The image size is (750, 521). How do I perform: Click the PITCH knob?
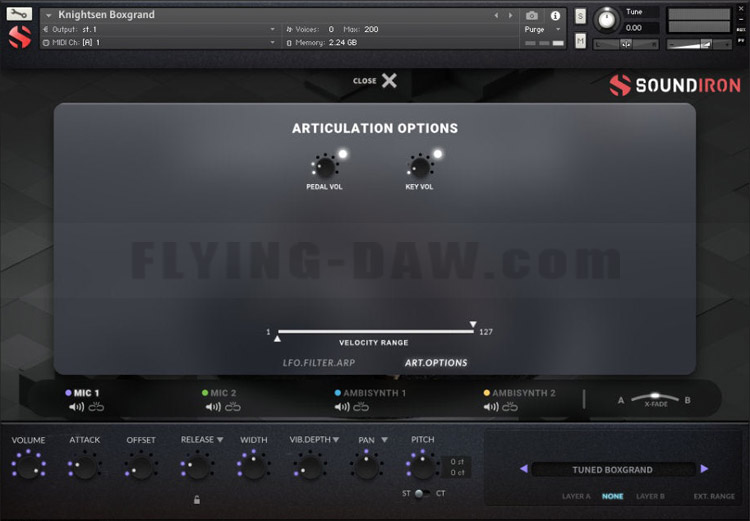[422, 467]
